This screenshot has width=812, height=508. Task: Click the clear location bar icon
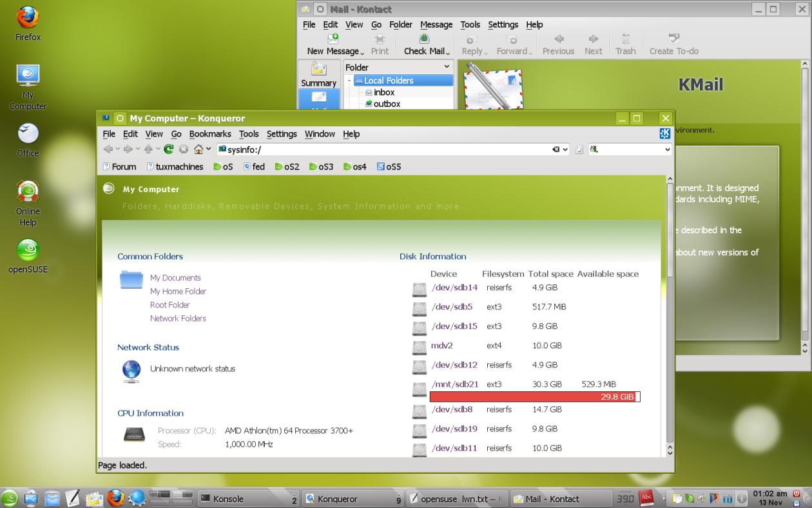coord(556,150)
